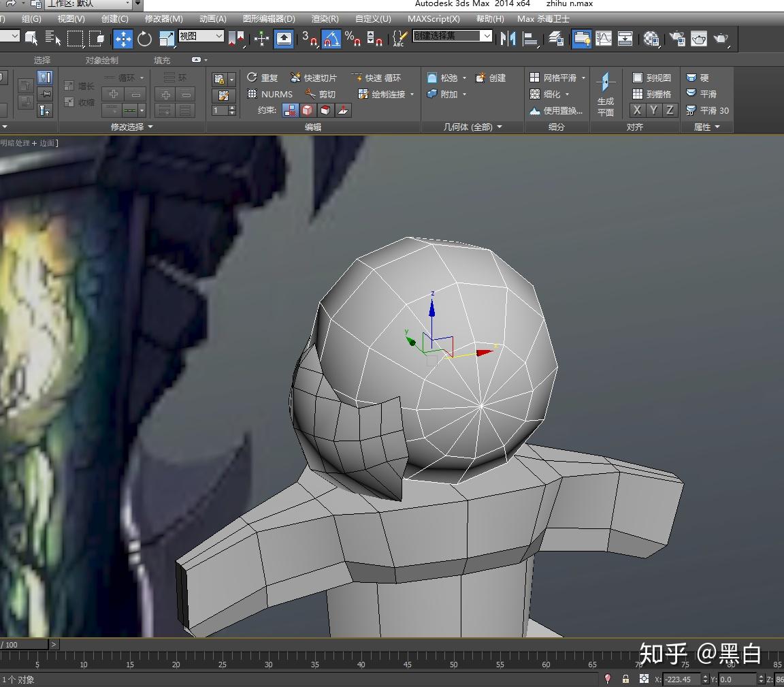Viewport: 784px width, 687px height.
Task: Open the Material Editor
Action: tap(651, 39)
